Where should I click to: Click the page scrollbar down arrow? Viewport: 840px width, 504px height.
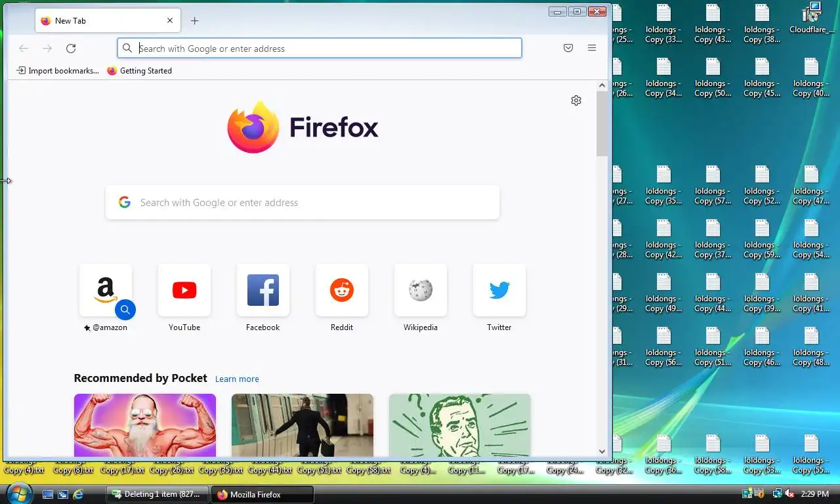(x=602, y=451)
